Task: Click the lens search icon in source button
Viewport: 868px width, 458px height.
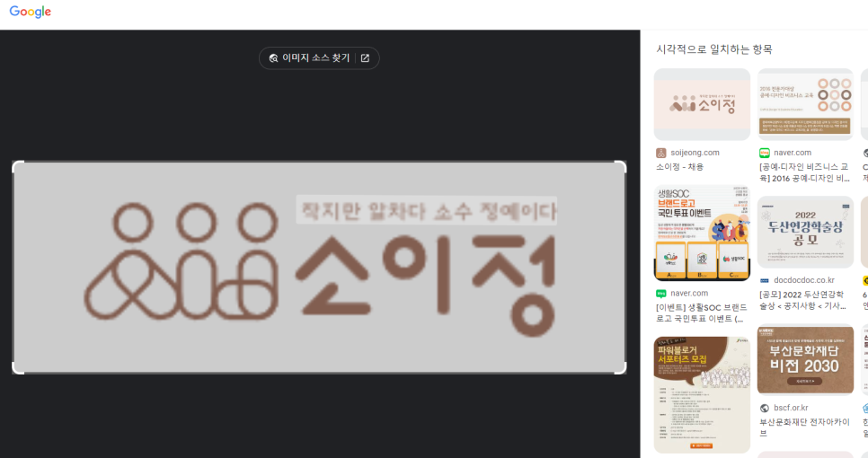Action: 273,58
